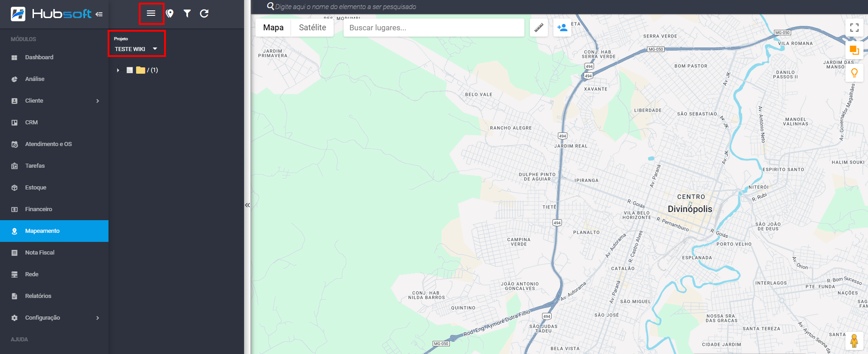Click the Dashboard grid icon
The image size is (868, 354).
point(14,57)
